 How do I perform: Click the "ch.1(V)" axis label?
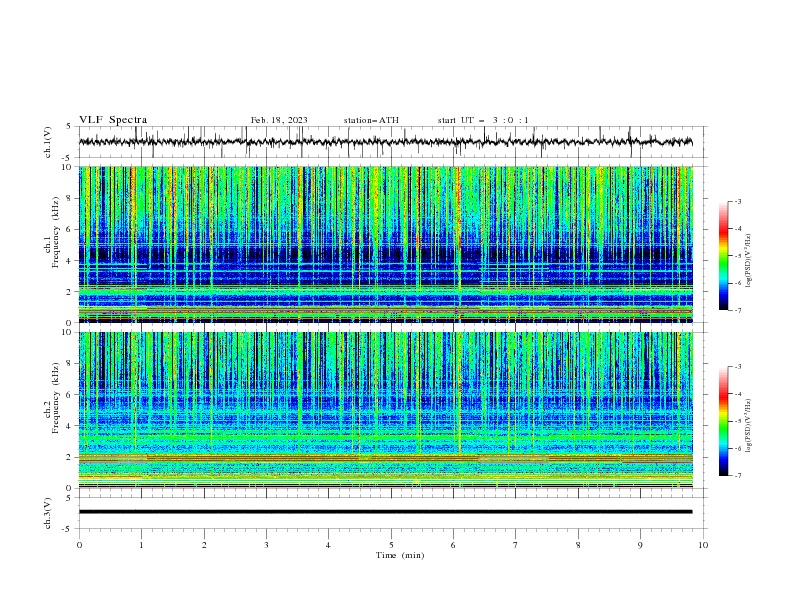point(48,142)
